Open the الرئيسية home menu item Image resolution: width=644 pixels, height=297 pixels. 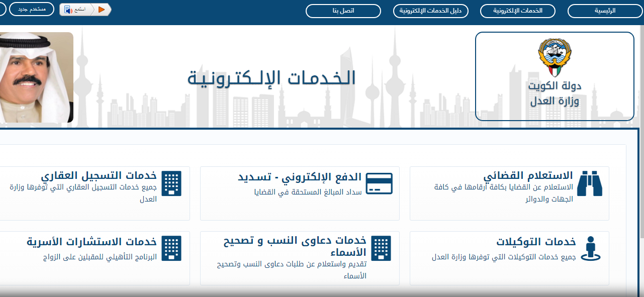605,11
